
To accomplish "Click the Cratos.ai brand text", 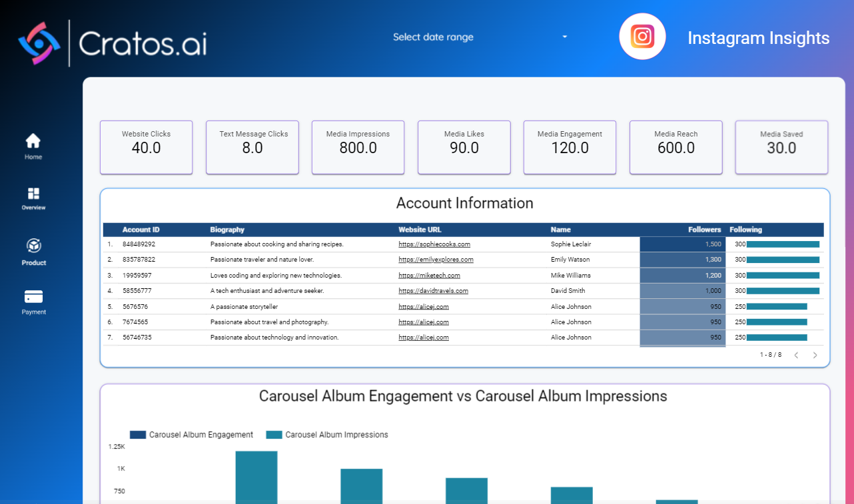I will pyautogui.click(x=143, y=43).
